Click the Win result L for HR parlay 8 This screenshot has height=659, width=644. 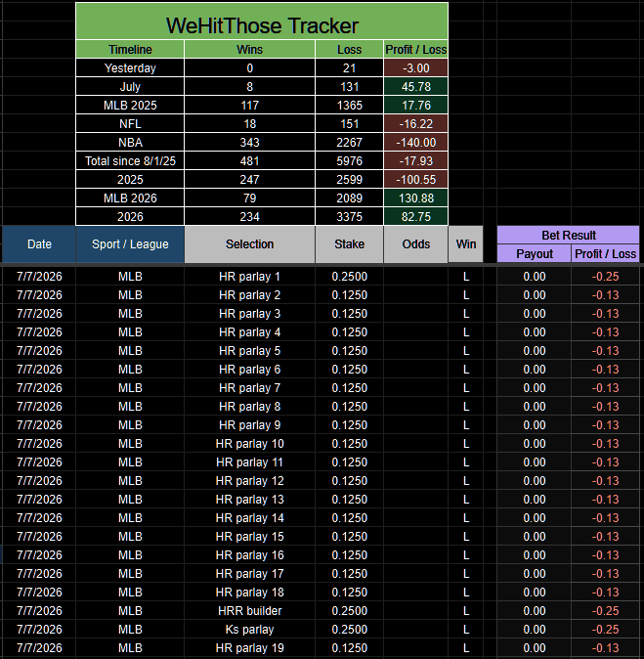(x=466, y=407)
